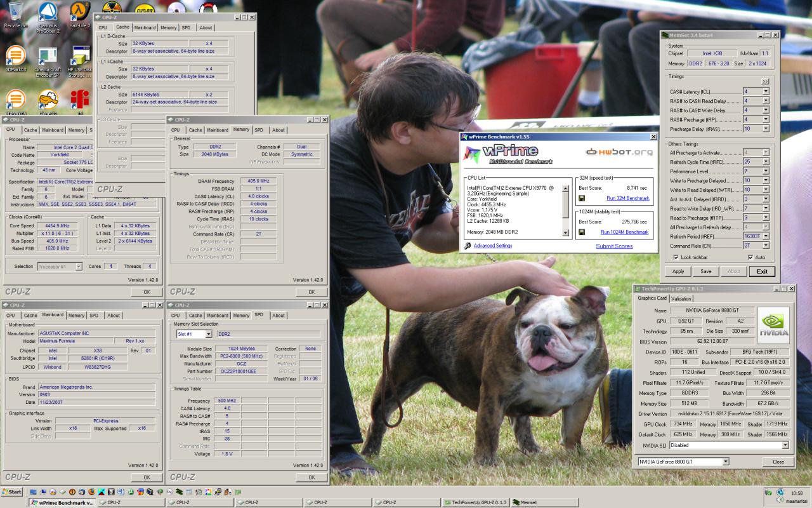Click the NVIDIA logo in GPU-Z
The height and width of the screenshot is (508, 812).
773,325
